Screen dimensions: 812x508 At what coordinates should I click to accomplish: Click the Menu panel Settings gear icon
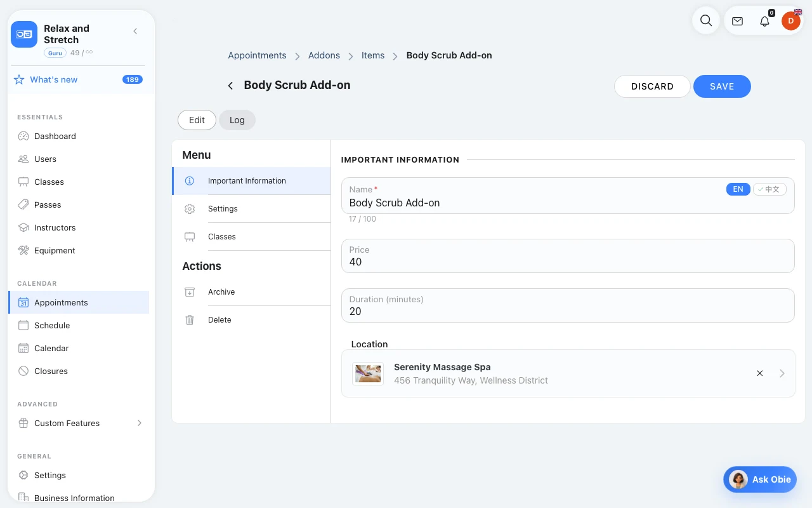tap(189, 209)
